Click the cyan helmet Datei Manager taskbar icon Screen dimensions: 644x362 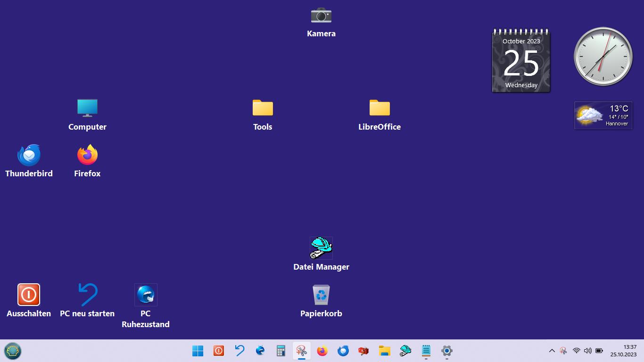click(405, 351)
